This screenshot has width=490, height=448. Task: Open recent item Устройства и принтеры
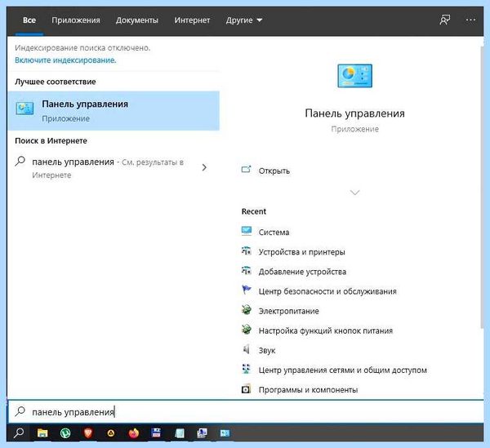tap(302, 251)
